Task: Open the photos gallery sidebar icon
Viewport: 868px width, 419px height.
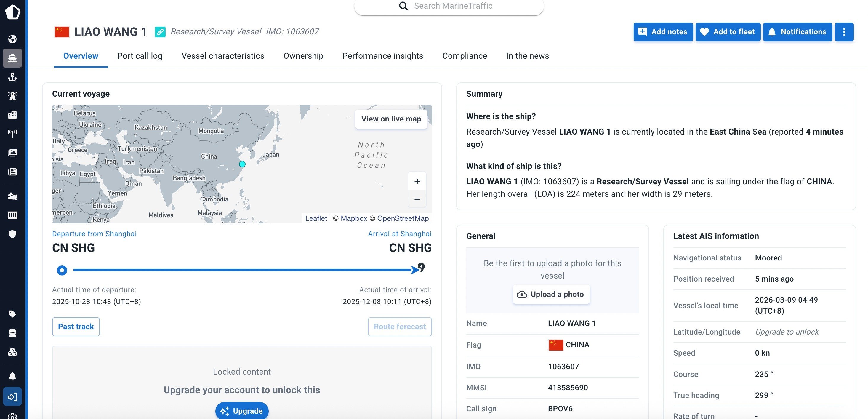Action: (x=12, y=153)
